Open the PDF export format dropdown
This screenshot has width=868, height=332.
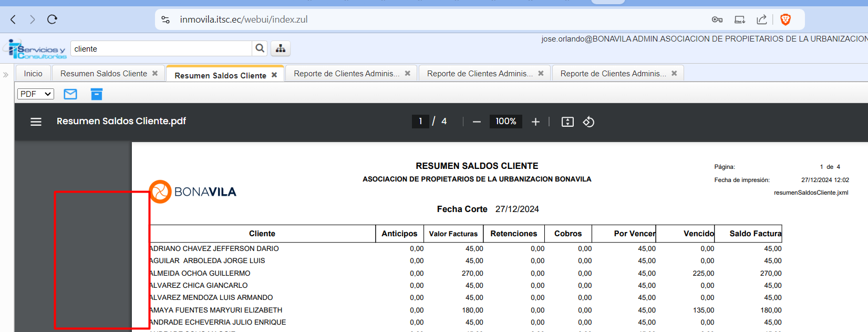(36, 94)
